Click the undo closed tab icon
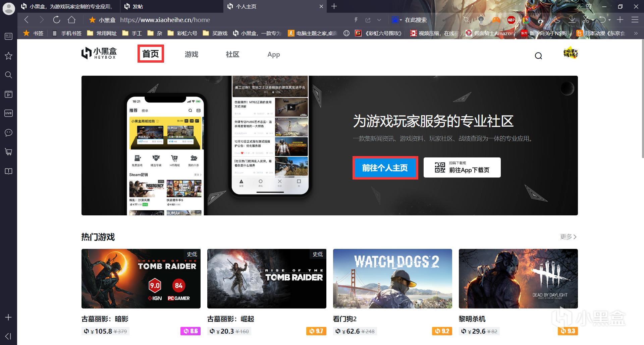The width and height of the screenshot is (644, 345). [x=603, y=20]
